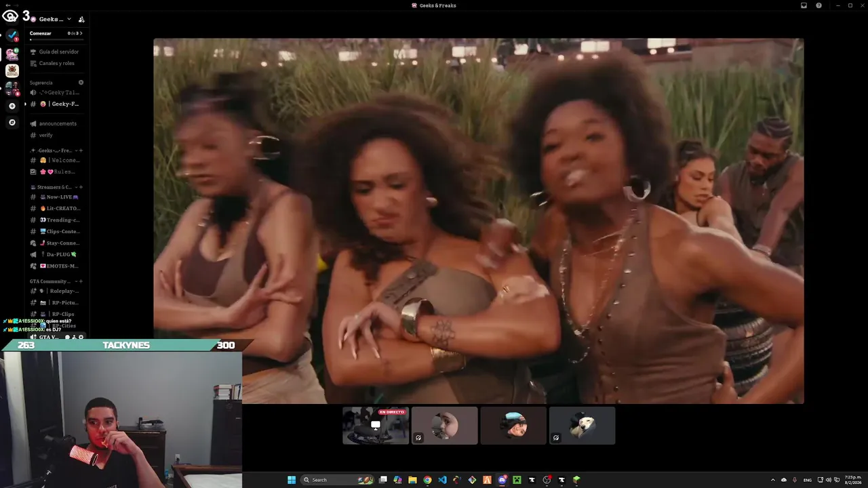Collapse the Geeks Freaks category chevron

point(75,150)
